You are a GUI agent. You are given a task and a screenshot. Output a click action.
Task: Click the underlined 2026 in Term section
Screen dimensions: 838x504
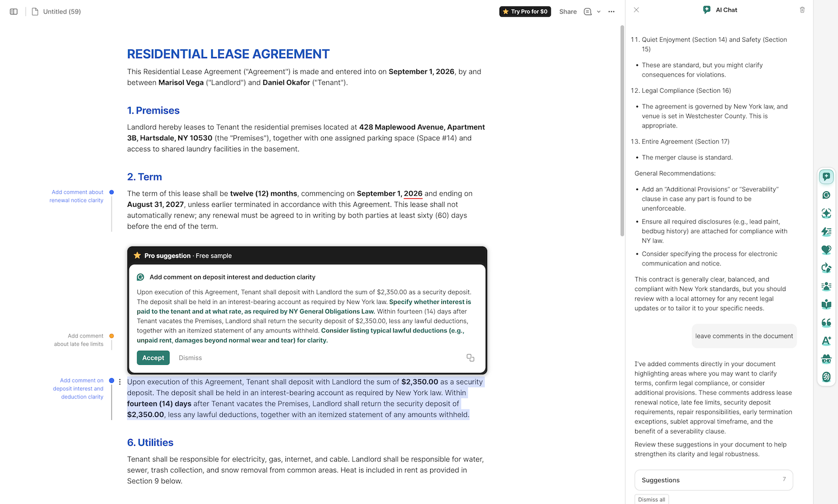tap(413, 194)
